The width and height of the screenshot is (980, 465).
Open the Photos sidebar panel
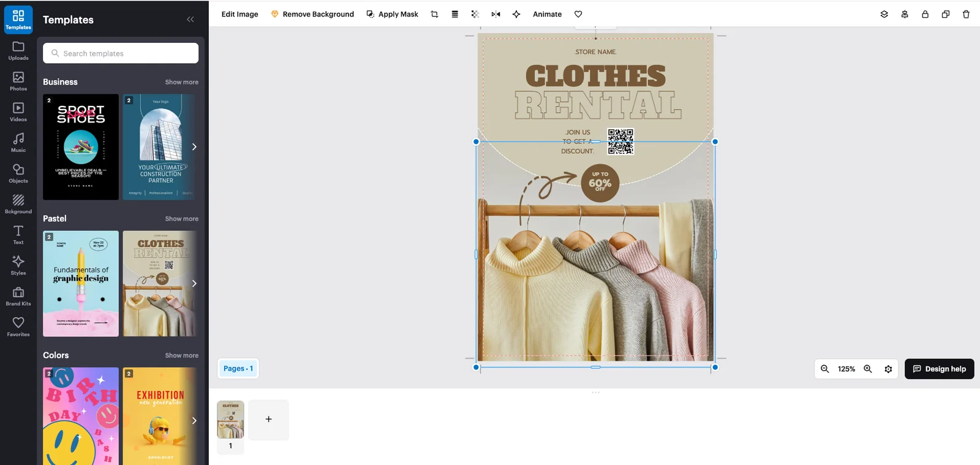tap(18, 81)
